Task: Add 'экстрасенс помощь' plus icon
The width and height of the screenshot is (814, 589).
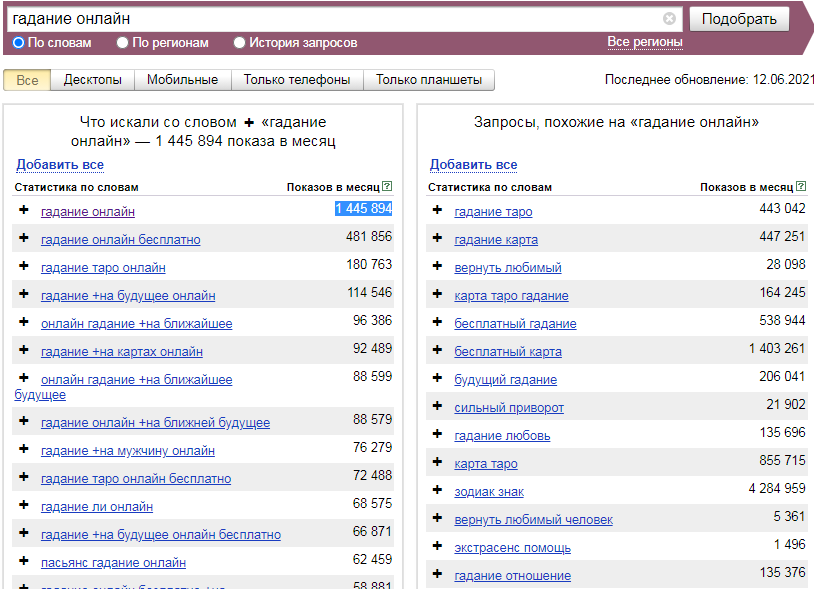Action: coord(437,546)
